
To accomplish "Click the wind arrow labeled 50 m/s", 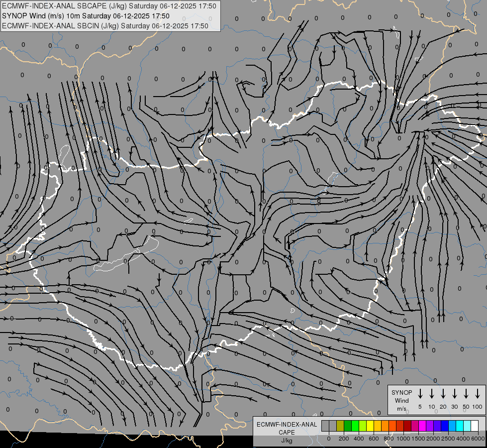I will (466, 394).
